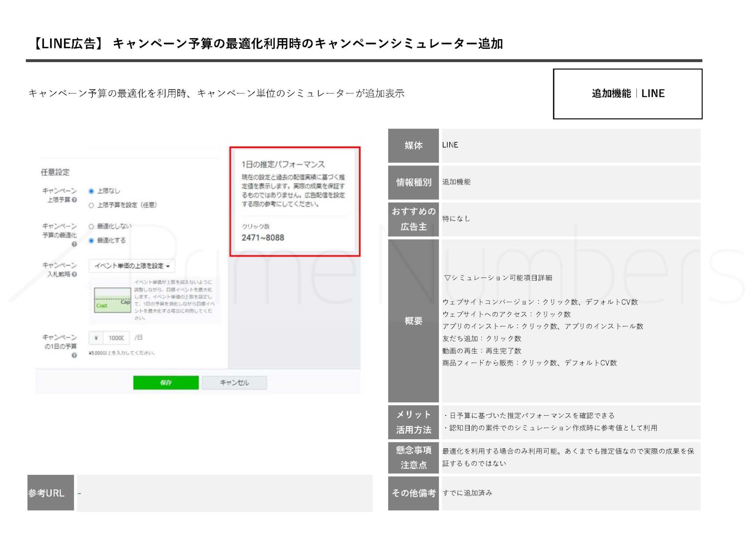Screen dimensions: 756x535
Task: Click the 概要 header cell
Action: pyautogui.click(x=413, y=321)
